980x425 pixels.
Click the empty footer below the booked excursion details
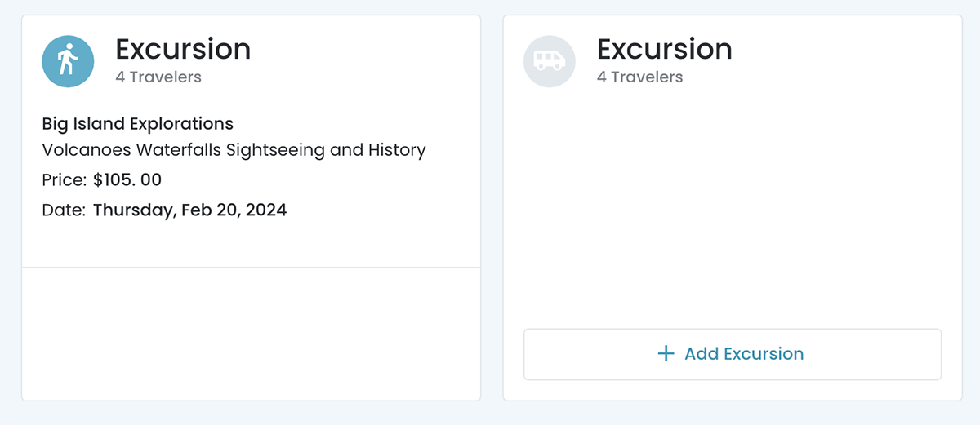[251, 333]
